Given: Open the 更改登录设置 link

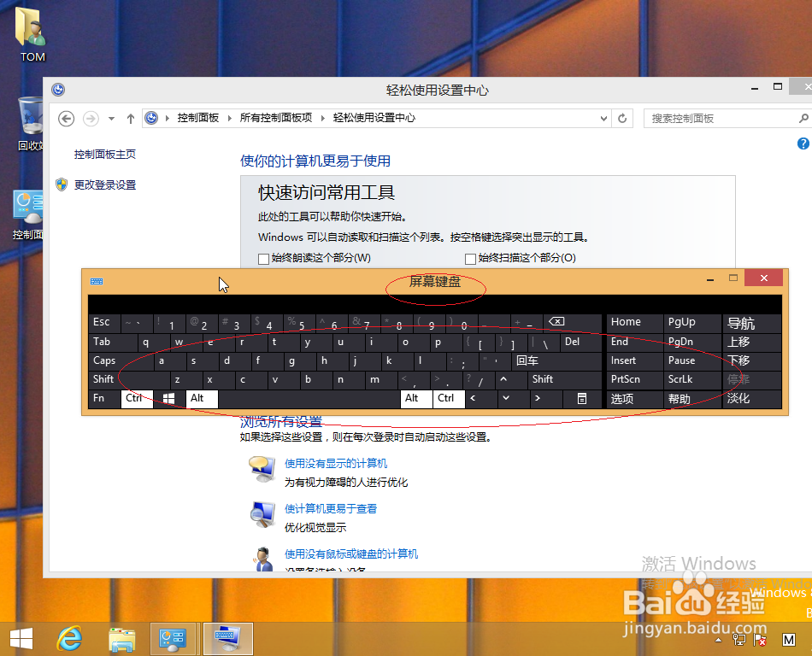Looking at the screenshot, I should (x=104, y=184).
